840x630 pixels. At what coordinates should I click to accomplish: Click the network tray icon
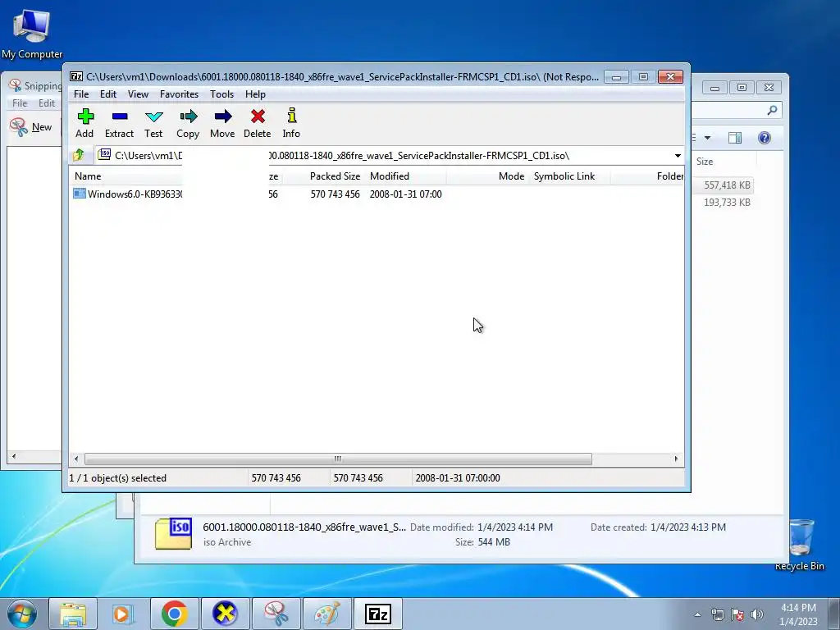(717, 614)
